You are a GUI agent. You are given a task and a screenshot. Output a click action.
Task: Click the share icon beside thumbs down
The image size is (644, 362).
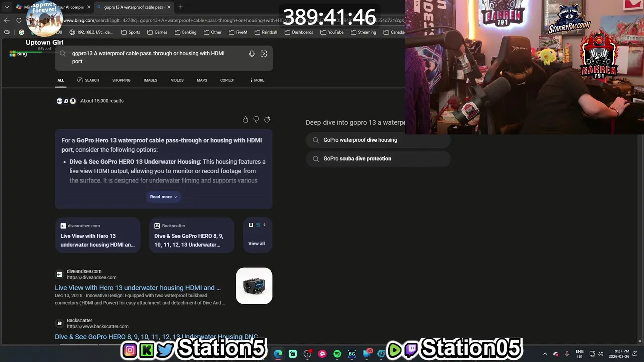267,120
